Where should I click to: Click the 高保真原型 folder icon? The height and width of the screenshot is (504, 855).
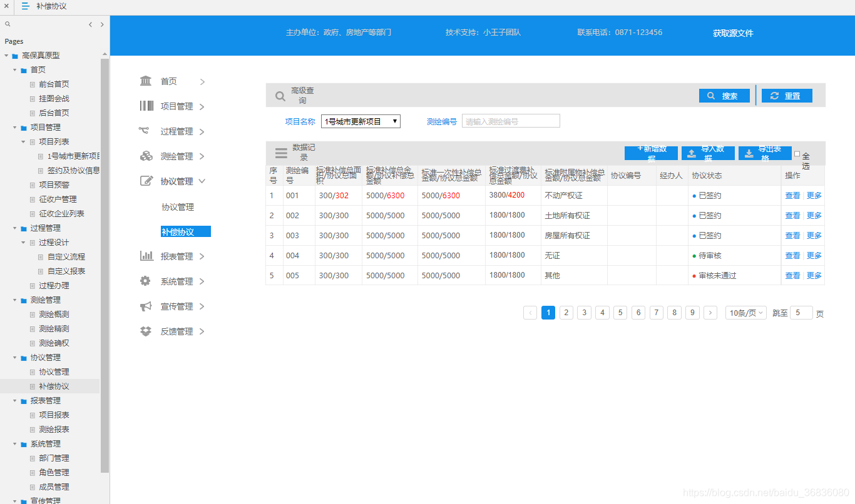(x=15, y=56)
